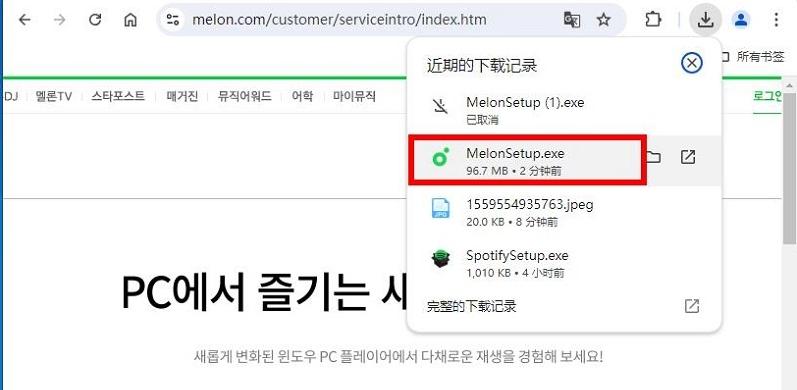View site information icon in address bar
Image resolution: width=797 pixels, height=390 pixels.
pyautogui.click(x=173, y=20)
